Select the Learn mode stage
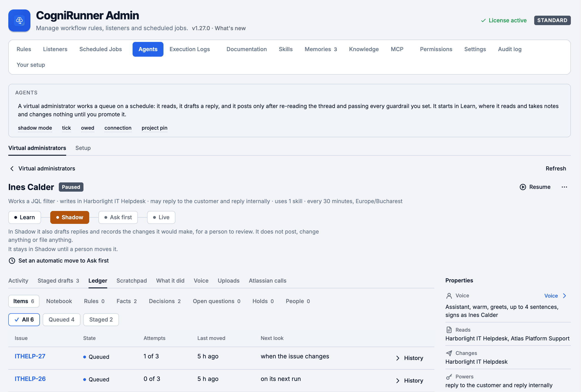The width and height of the screenshot is (581, 392). pyautogui.click(x=24, y=217)
